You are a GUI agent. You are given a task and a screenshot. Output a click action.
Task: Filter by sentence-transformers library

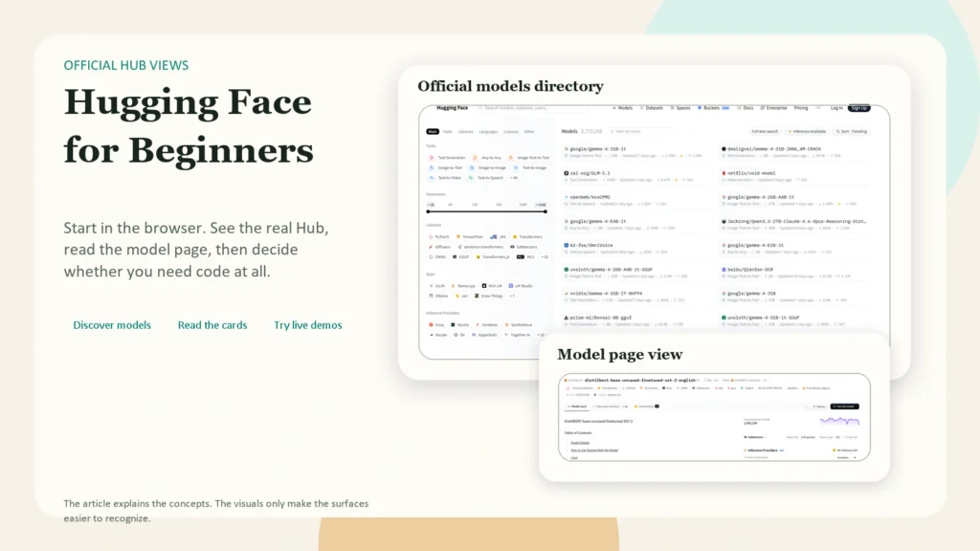pyautogui.click(x=480, y=247)
